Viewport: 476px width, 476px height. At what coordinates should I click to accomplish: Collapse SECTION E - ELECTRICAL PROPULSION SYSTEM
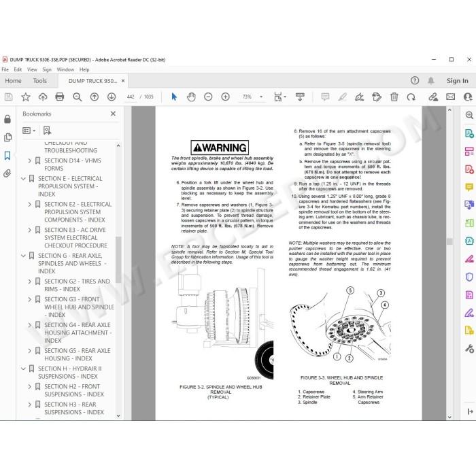coord(23,178)
